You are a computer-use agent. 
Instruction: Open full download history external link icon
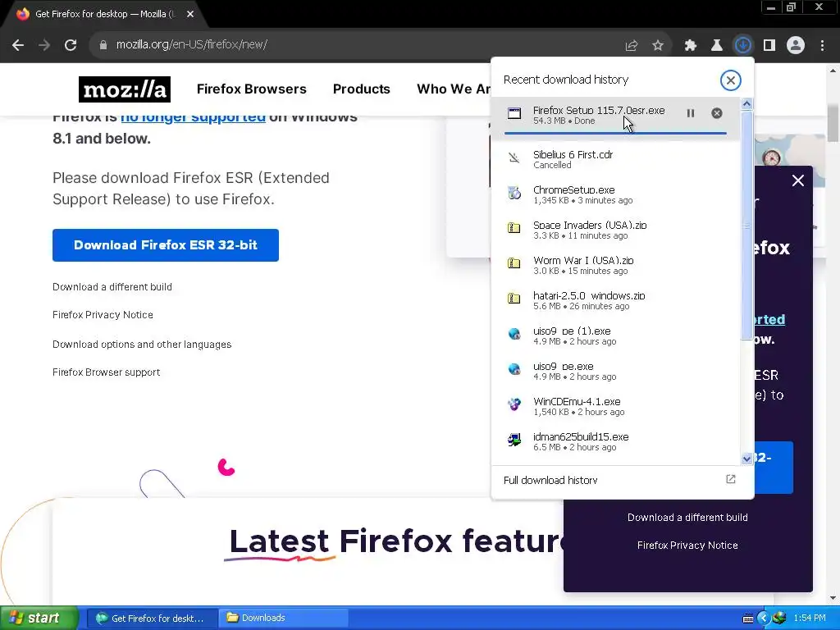pyautogui.click(x=731, y=479)
